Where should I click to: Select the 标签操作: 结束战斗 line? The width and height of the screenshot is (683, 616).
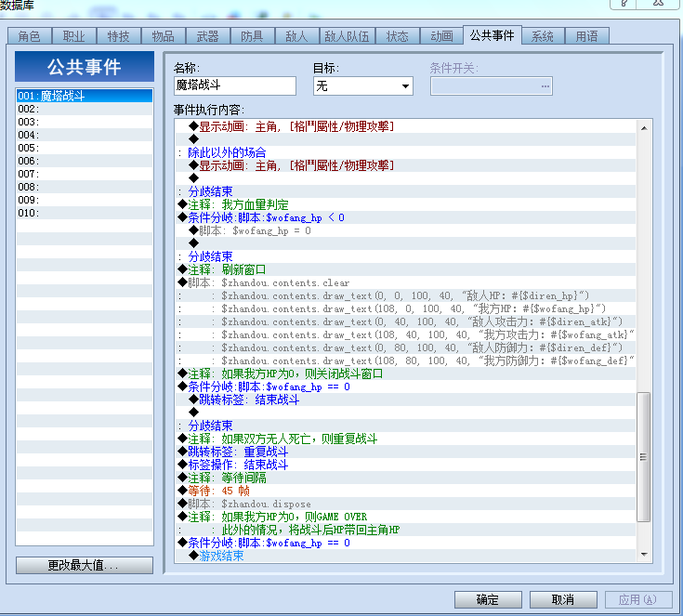pos(405,465)
